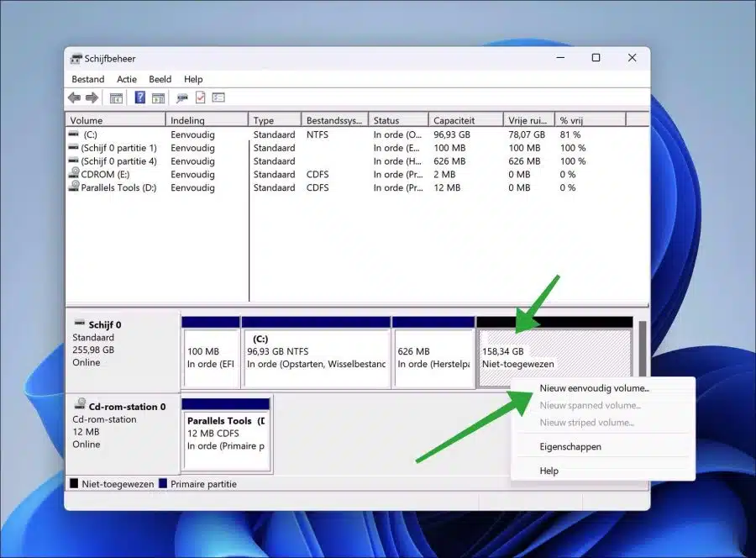Open the Bestand menu
Image resolution: width=756 pixels, height=558 pixels.
87,79
